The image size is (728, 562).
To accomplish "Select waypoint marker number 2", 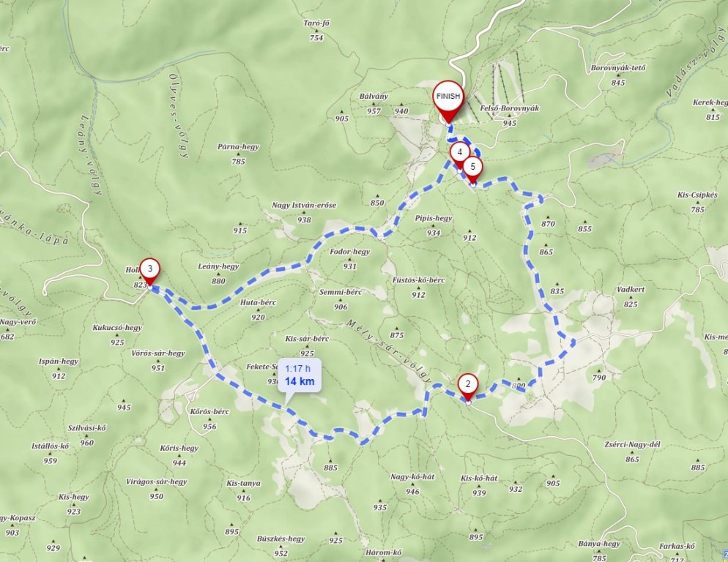I will 468,386.
